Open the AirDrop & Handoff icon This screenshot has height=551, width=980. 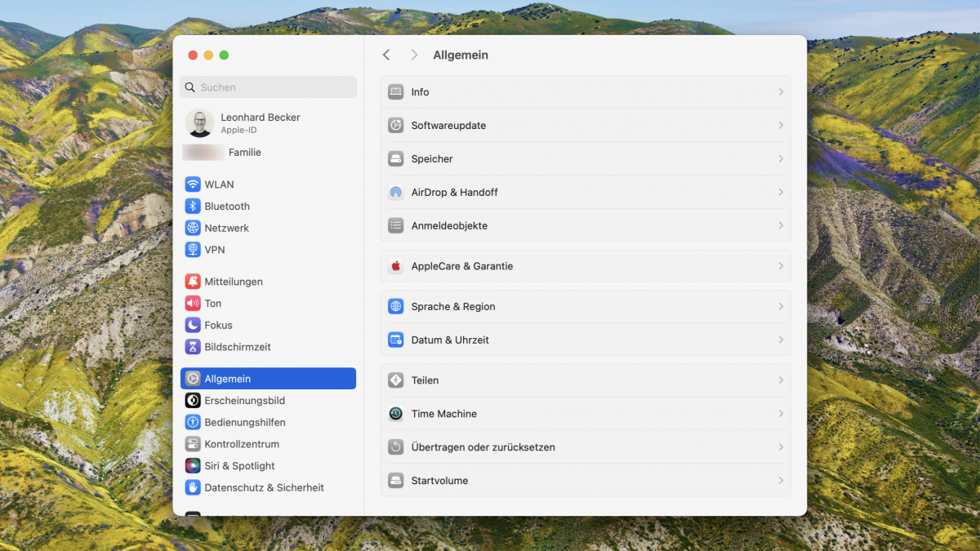tap(396, 193)
